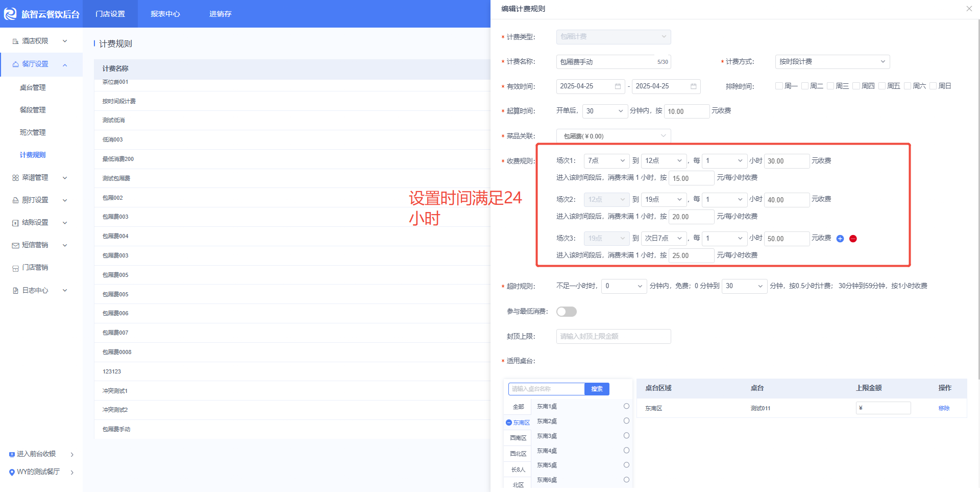Open the 超时规则 30 minutes dropdown

[x=745, y=286]
